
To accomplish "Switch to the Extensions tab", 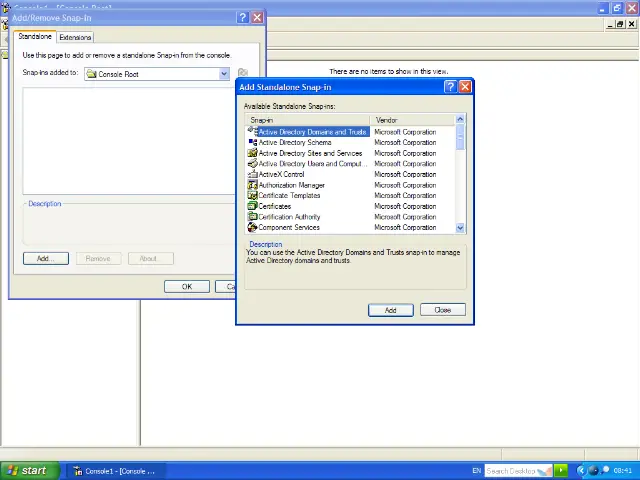I will click(75, 37).
